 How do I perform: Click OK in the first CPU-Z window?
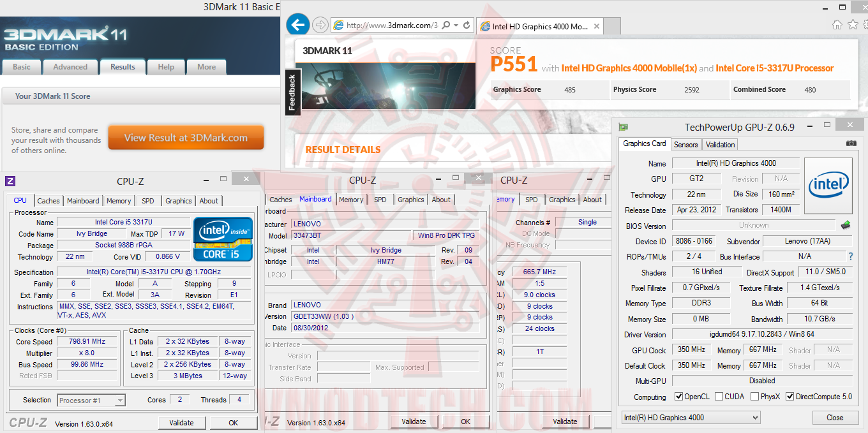coord(234,422)
